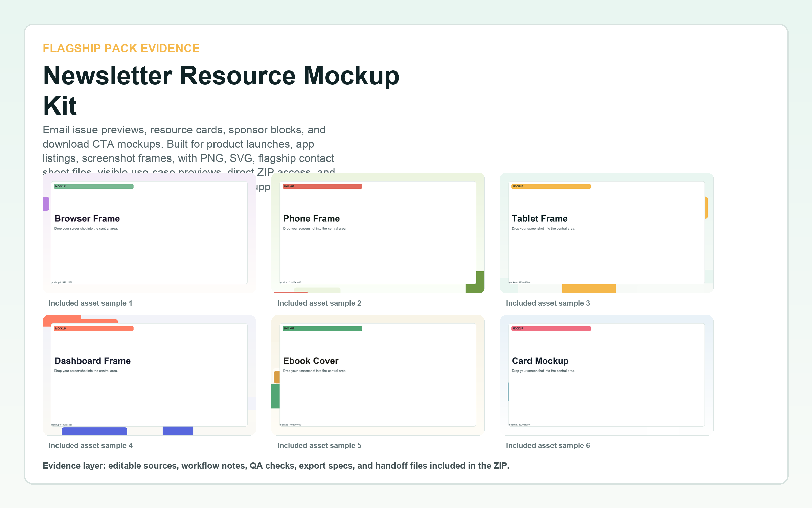Click the 'Ebook Cover' title text
Image resolution: width=812 pixels, height=508 pixels.
pos(311,361)
